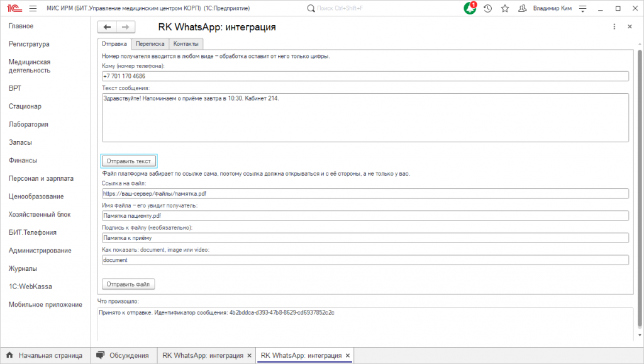Viewport: 644px width, 364px height.
Task: Open Лаборатория section
Action: click(28, 125)
